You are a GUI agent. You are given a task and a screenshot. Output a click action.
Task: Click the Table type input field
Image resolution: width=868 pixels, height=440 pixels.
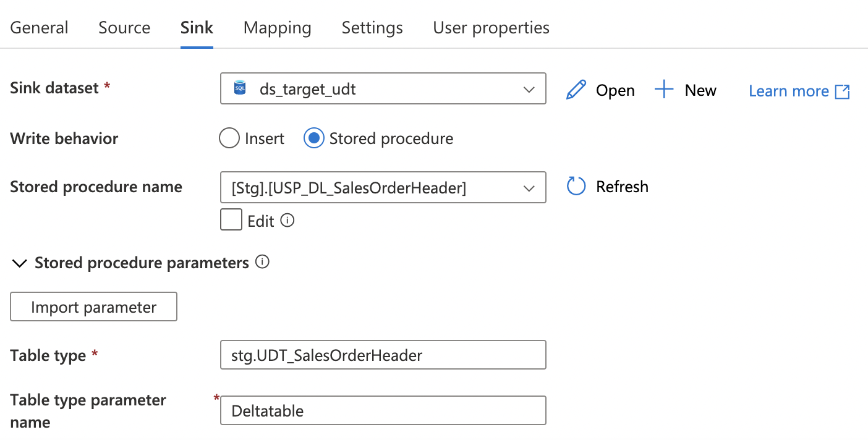[383, 355]
